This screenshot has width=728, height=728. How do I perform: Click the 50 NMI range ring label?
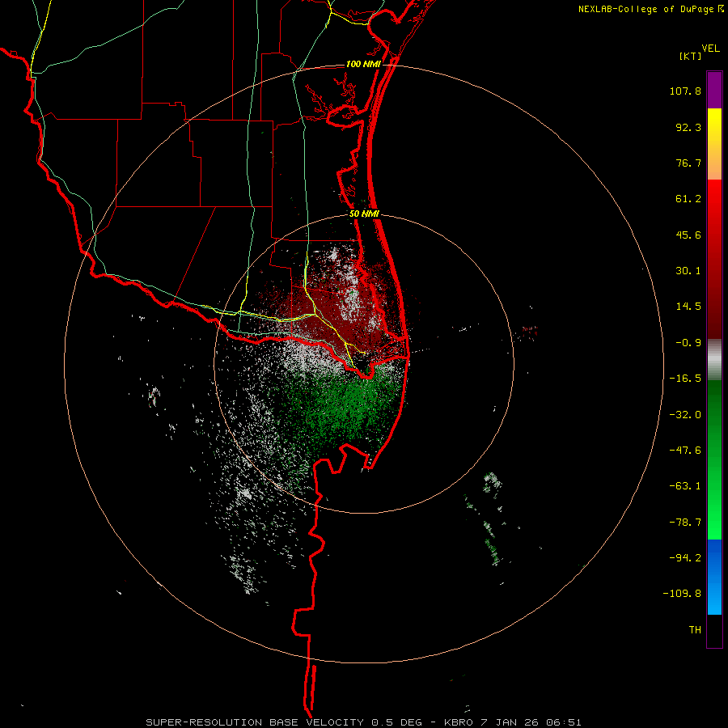[x=365, y=214]
